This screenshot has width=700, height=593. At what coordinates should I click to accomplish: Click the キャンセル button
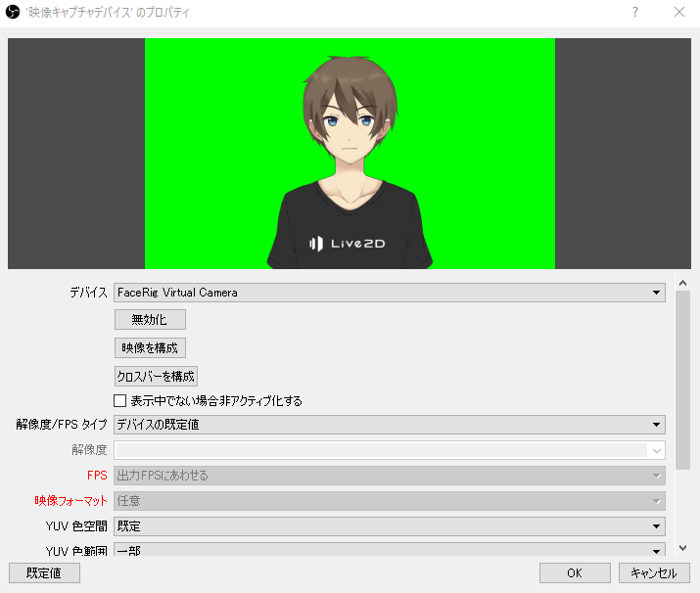coord(654,572)
